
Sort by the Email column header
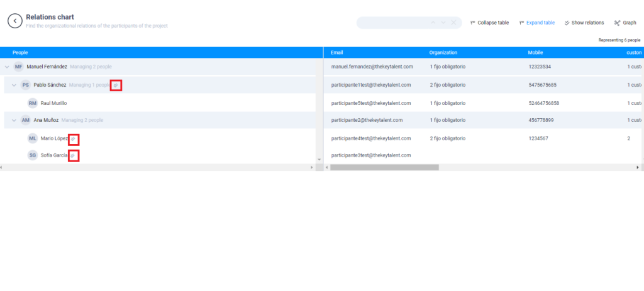point(337,53)
